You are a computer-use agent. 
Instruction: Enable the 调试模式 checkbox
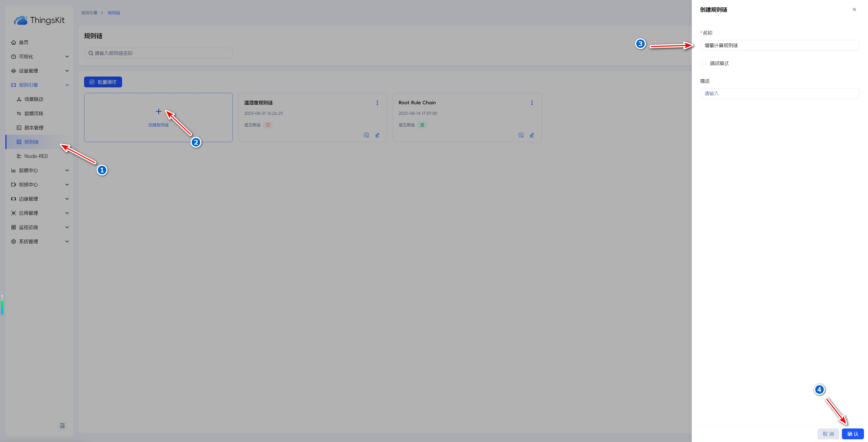(x=703, y=63)
